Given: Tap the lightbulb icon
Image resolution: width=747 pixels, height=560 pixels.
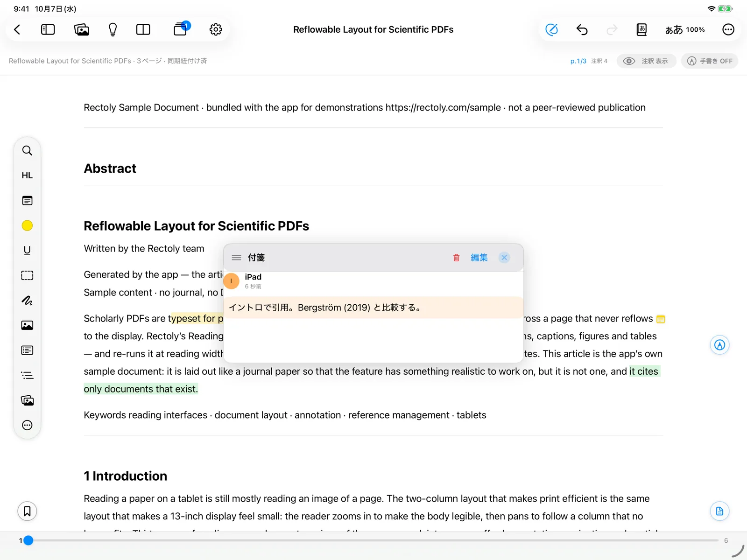Looking at the screenshot, I should pos(113,30).
